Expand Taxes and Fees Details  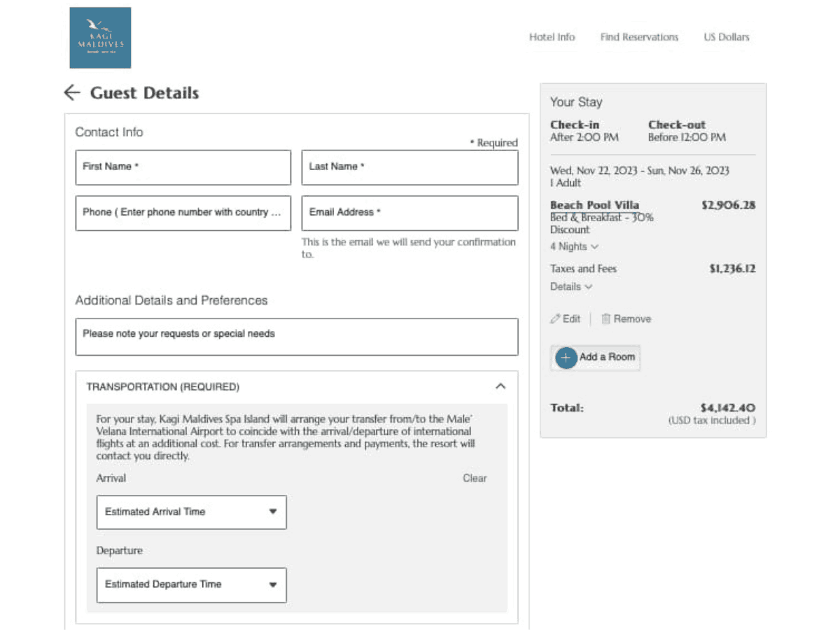click(571, 286)
